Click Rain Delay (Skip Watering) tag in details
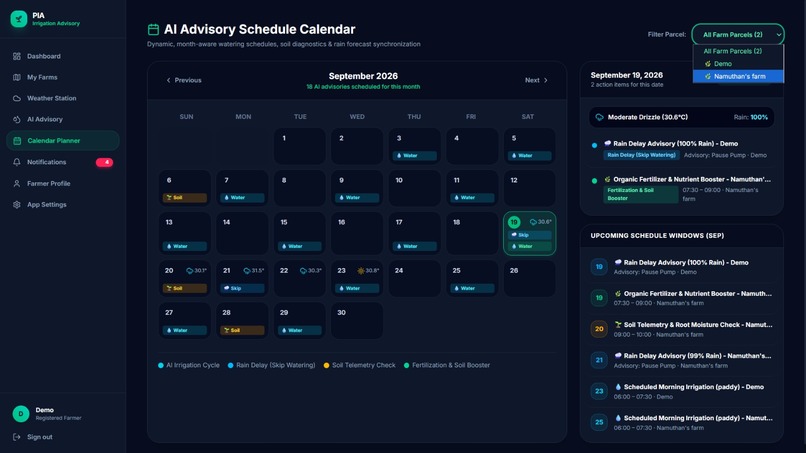 (642, 155)
